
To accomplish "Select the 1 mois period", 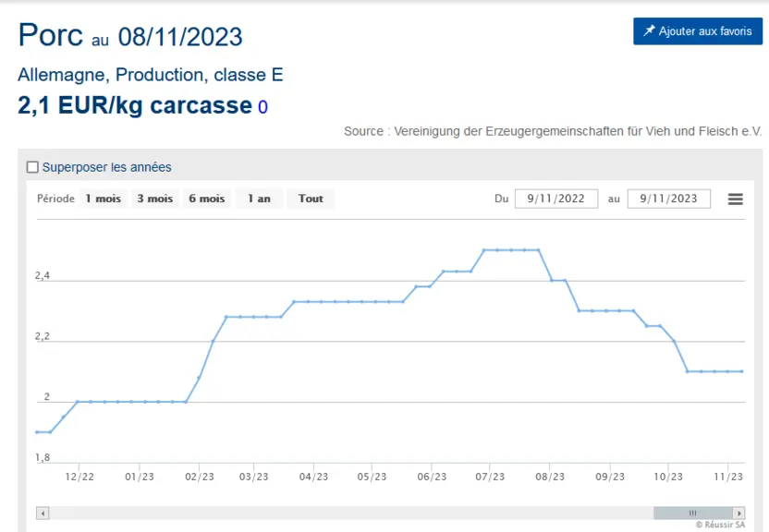I will (x=103, y=199).
